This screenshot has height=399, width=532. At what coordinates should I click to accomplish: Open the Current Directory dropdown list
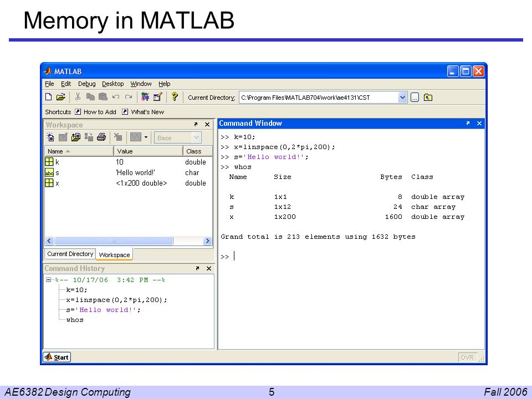coord(402,98)
